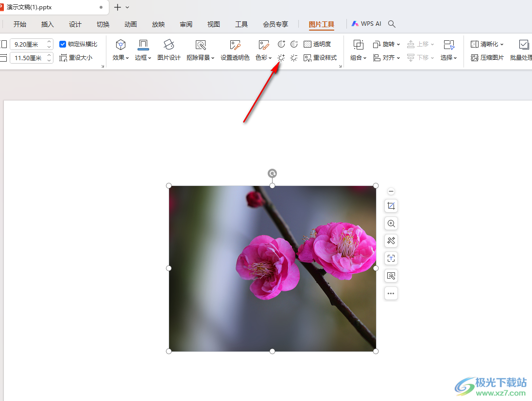The height and width of the screenshot is (401, 532).
Task: Click the magnifier-plus zoom icon beside the picture
Action: (x=391, y=223)
